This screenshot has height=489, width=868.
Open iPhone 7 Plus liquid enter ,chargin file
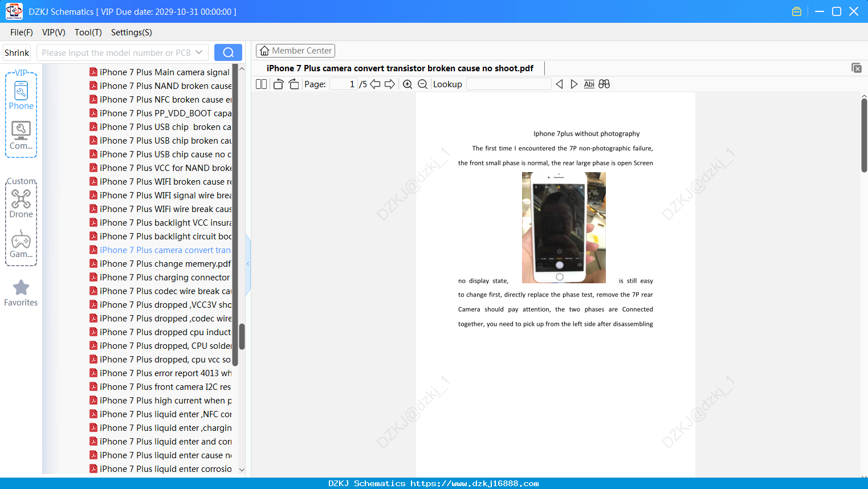pos(160,428)
